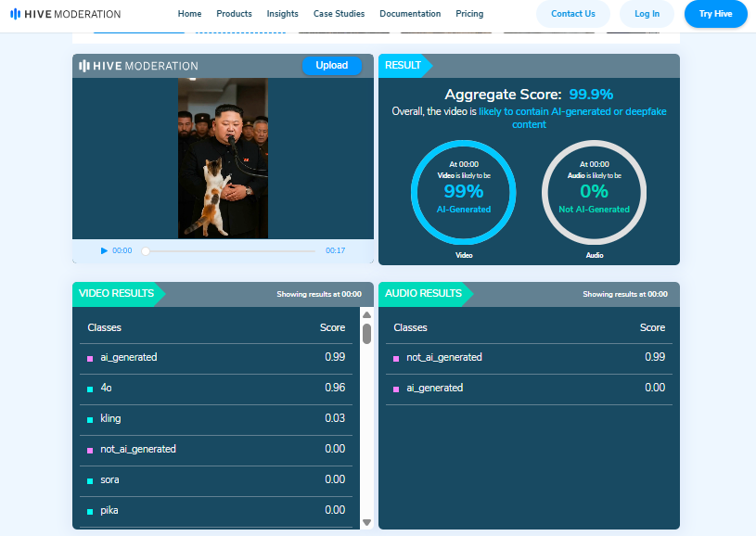Click the pink swatch beside audio not_ai_generated
The height and width of the screenshot is (536, 756).
(396, 359)
